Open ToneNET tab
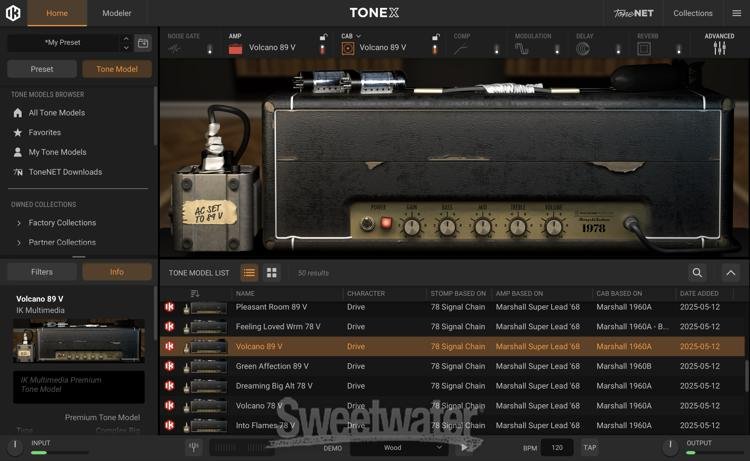750x461 pixels. [633, 13]
